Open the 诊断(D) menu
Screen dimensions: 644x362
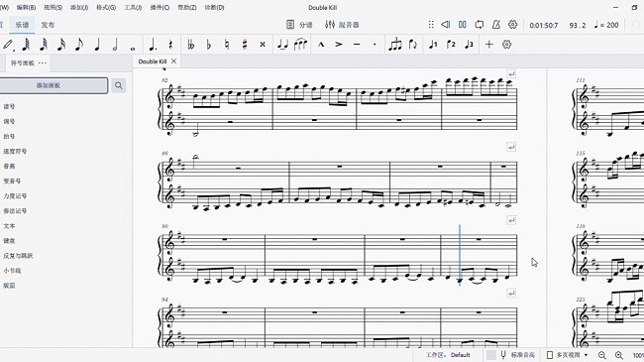click(214, 7)
